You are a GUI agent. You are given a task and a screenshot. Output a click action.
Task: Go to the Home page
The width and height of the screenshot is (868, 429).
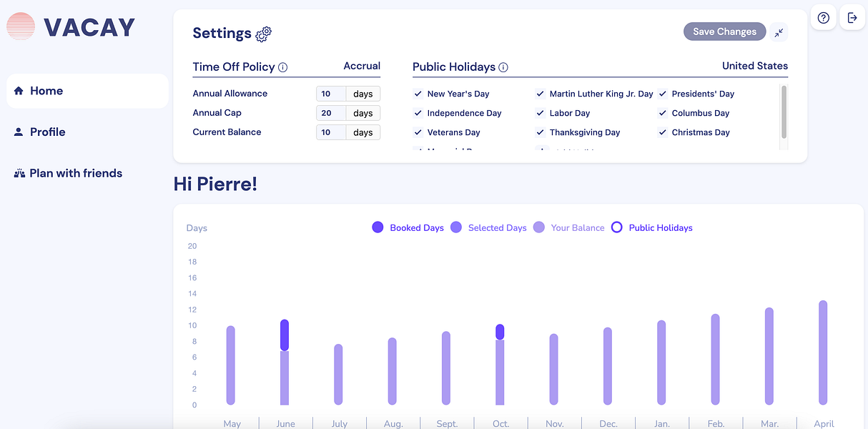(x=87, y=91)
